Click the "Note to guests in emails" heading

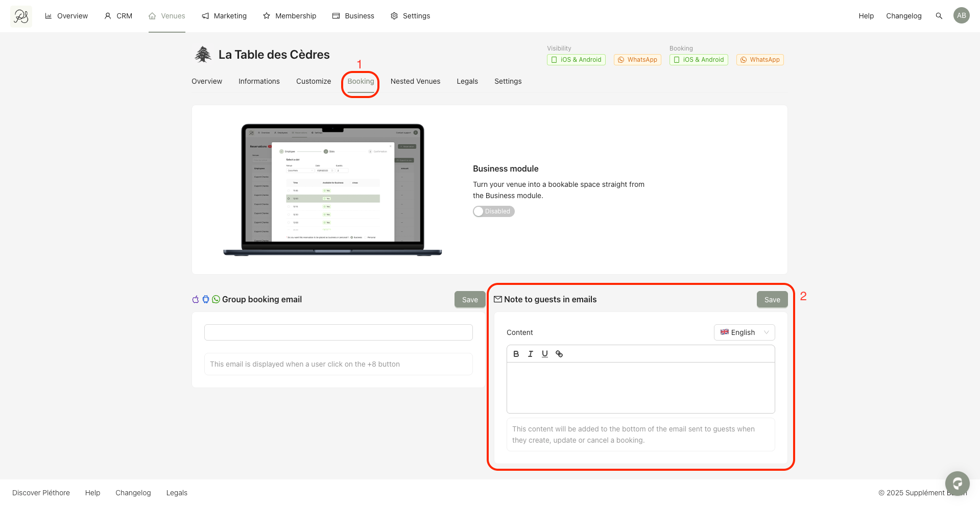coord(551,299)
